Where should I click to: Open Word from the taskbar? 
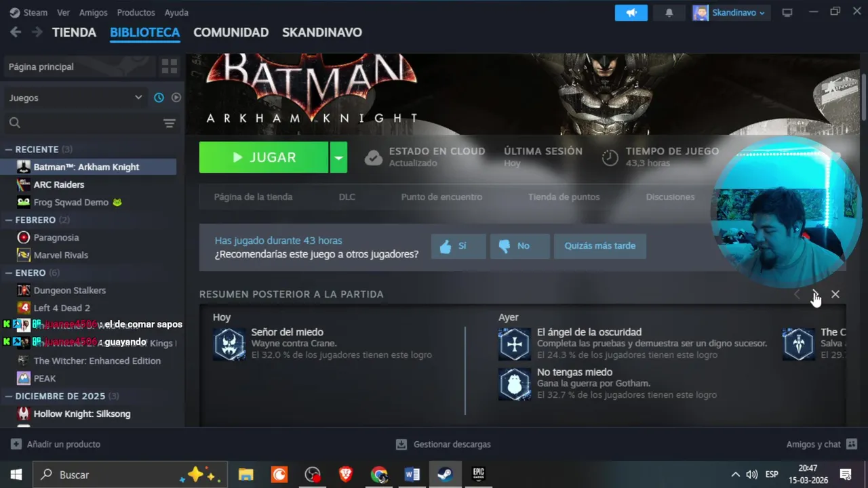click(412, 474)
